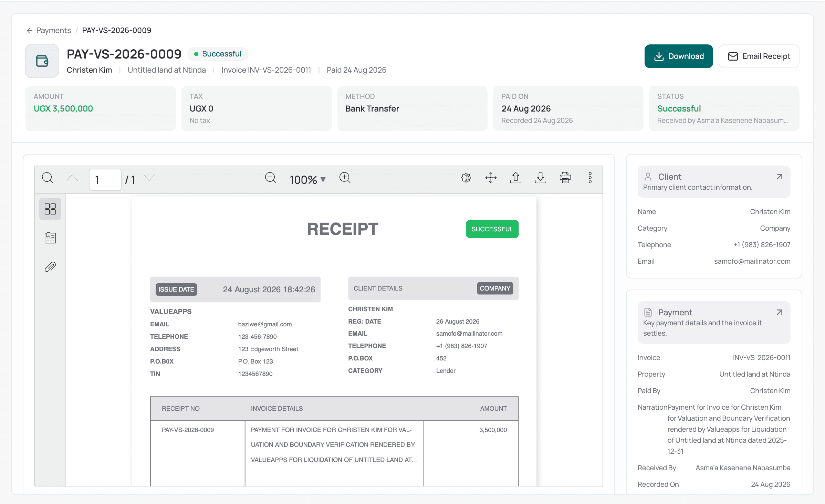
Task: Click the COMPANY tag in client details
Action: (x=495, y=288)
